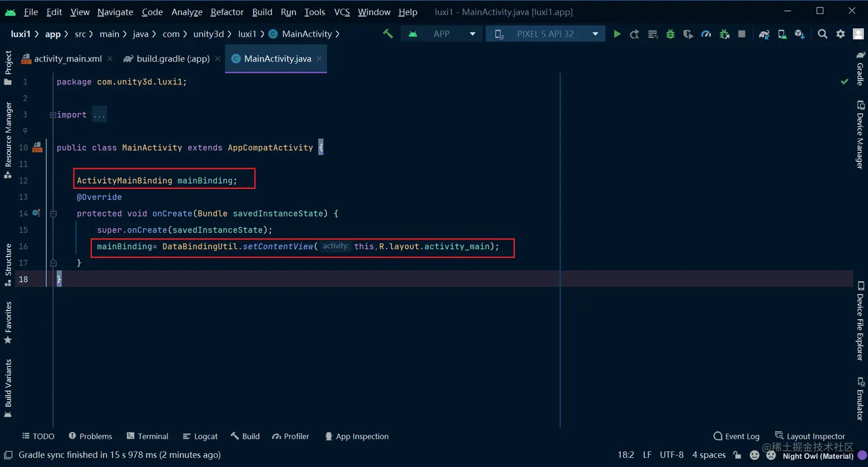868x467 pixels.
Task: Open the Profile app gauge icon
Action: pyautogui.click(x=706, y=34)
